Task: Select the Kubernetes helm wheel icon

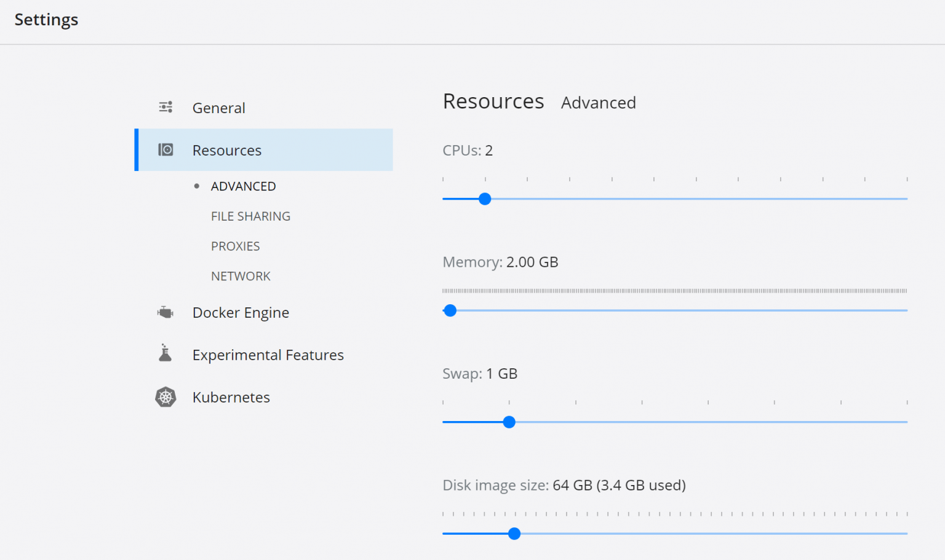Action: click(165, 396)
